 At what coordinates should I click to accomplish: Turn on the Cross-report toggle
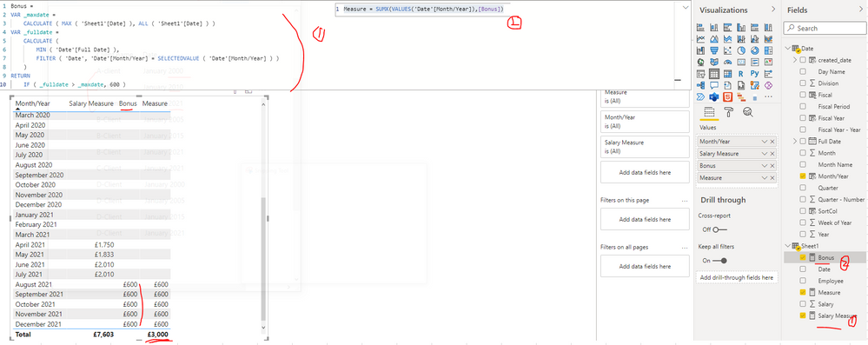point(719,229)
